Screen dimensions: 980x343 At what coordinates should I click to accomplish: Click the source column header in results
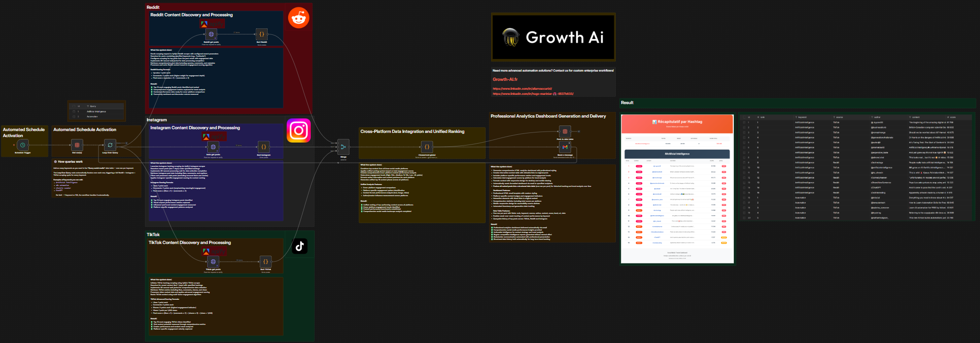tap(839, 117)
